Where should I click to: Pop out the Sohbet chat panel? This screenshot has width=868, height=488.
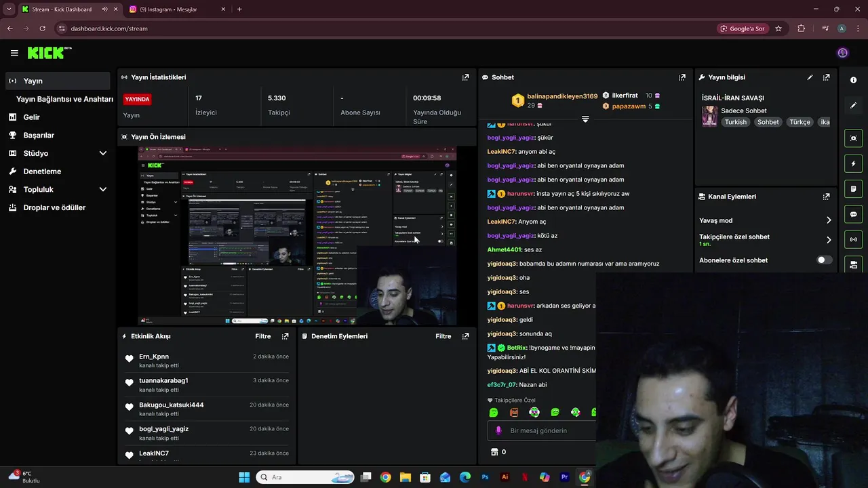(682, 77)
